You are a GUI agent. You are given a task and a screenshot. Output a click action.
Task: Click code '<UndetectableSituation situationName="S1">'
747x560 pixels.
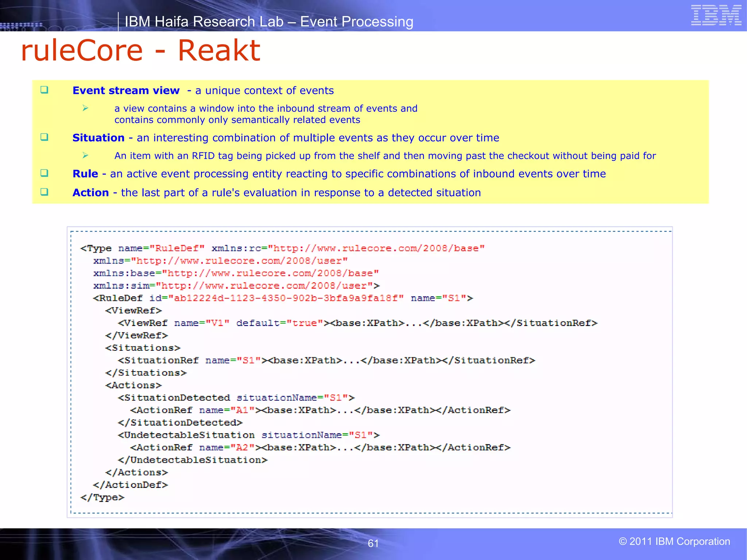(249, 435)
